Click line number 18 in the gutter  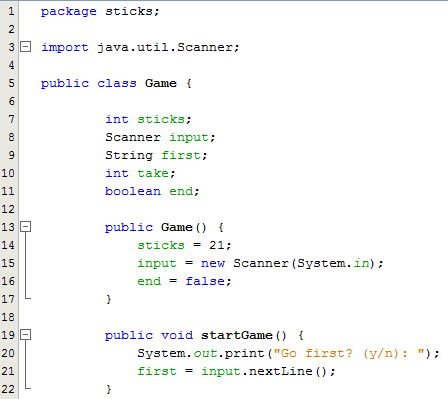pos(8,317)
